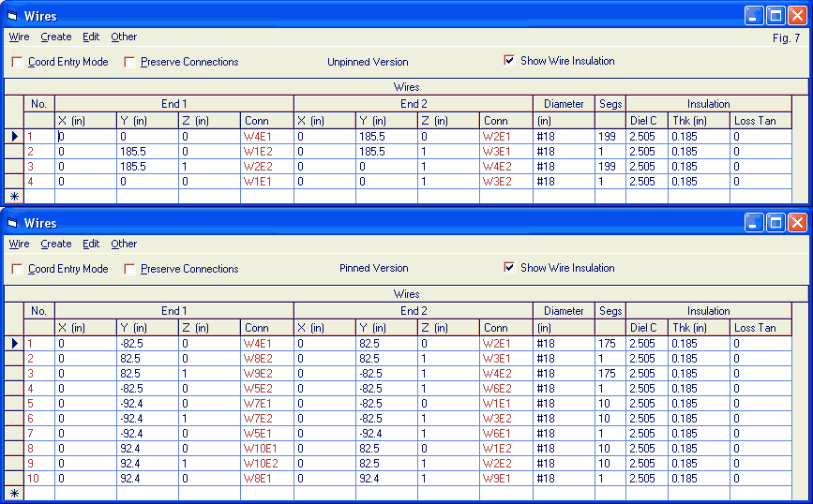Open Other menu in Unpinned Version window
Viewport: 813px width, 504px height.
click(x=124, y=37)
